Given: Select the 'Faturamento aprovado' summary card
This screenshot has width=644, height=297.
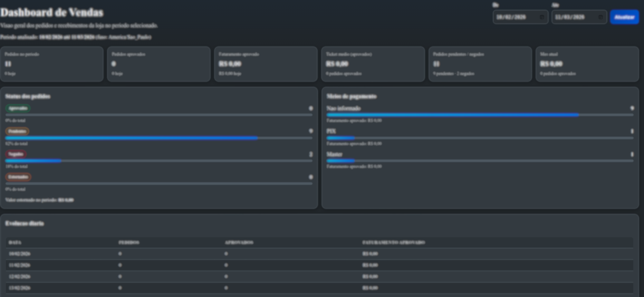Looking at the screenshot, I should click(266, 64).
